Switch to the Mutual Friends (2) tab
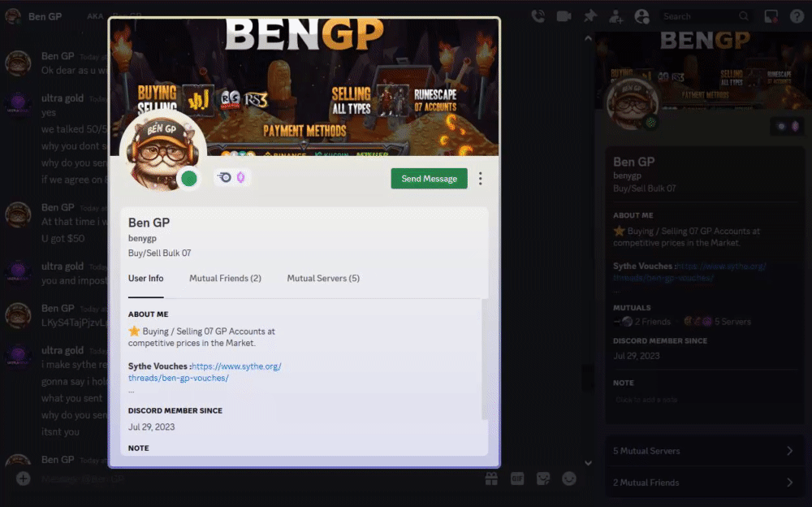Image resolution: width=812 pixels, height=507 pixels. [x=225, y=279]
